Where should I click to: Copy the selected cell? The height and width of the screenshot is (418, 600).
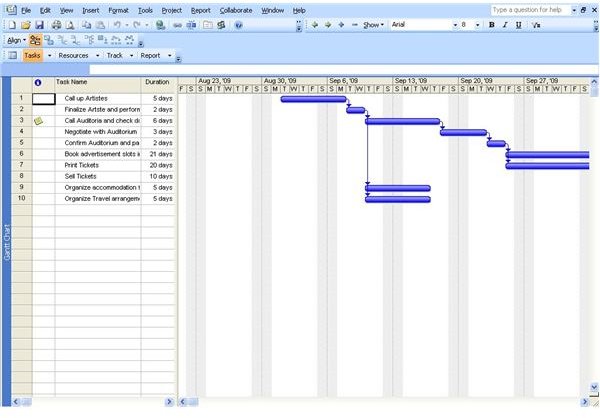coord(86,25)
